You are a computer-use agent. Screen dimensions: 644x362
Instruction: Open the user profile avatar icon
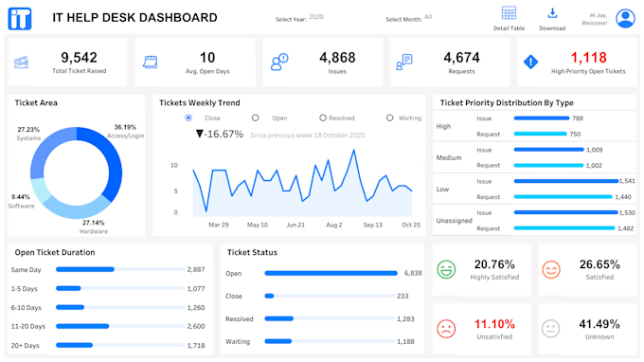tap(625, 18)
